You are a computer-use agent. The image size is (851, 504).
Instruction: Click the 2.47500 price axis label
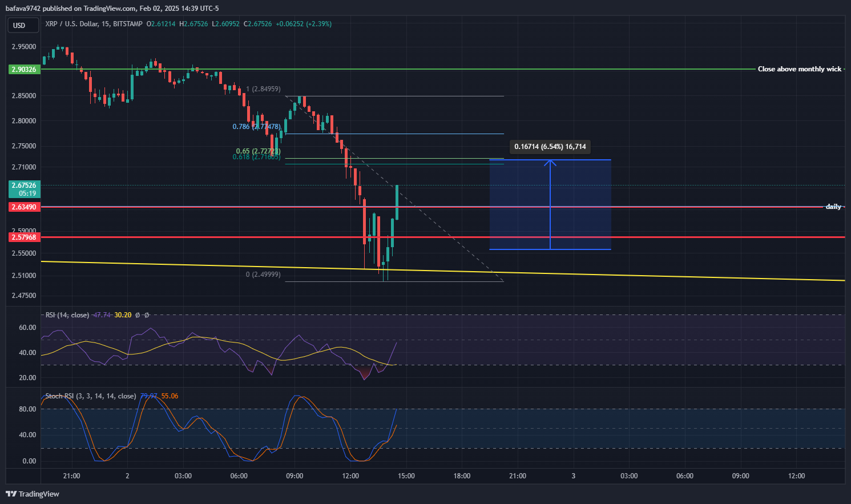(24, 296)
